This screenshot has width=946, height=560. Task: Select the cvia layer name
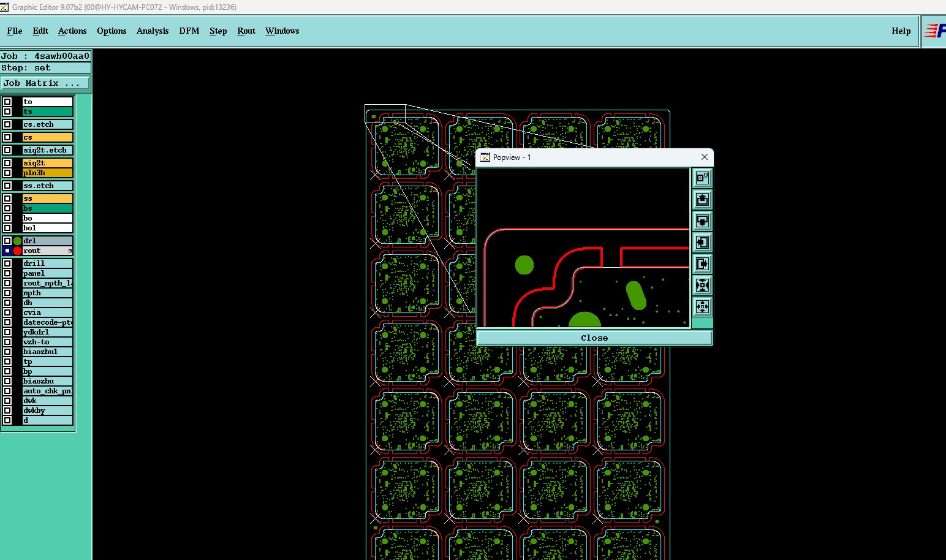coord(48,312)
